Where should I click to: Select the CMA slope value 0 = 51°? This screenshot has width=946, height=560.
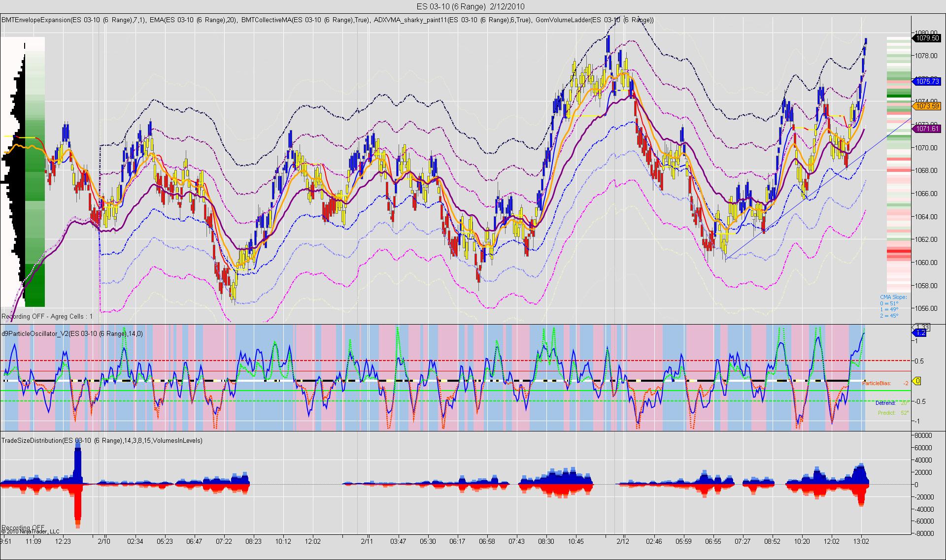889,303
